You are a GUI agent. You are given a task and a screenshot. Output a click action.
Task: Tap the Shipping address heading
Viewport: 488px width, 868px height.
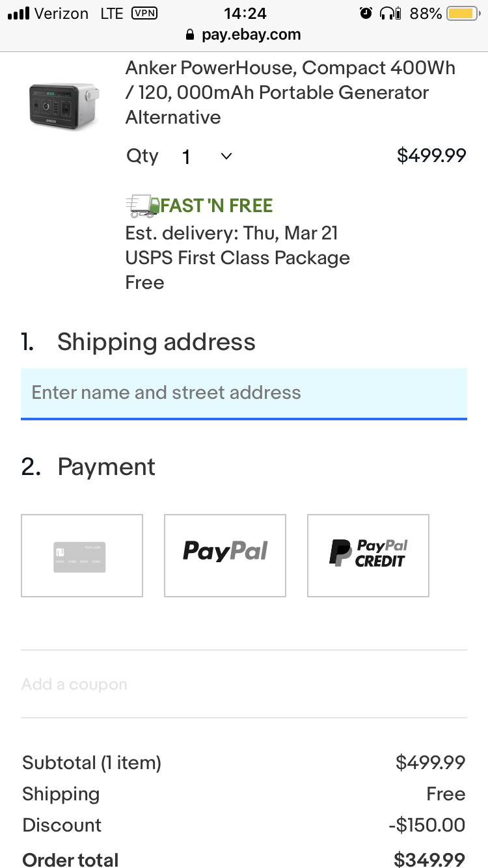tap(156, 342)
